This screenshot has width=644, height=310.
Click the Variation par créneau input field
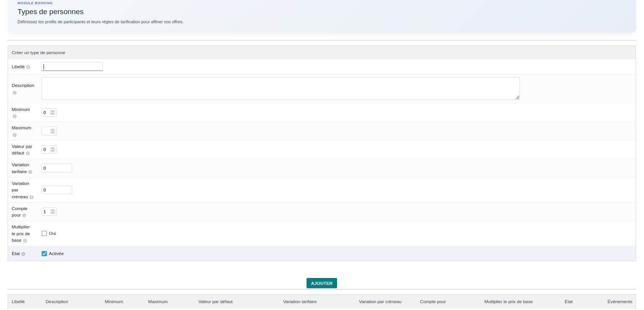click(x=57, y=190)
